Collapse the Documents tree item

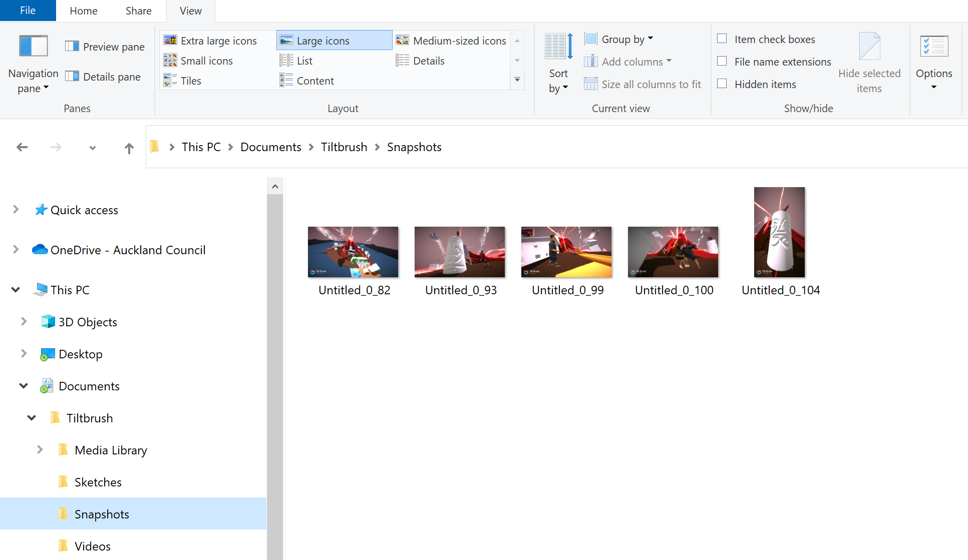coord(23,385)
